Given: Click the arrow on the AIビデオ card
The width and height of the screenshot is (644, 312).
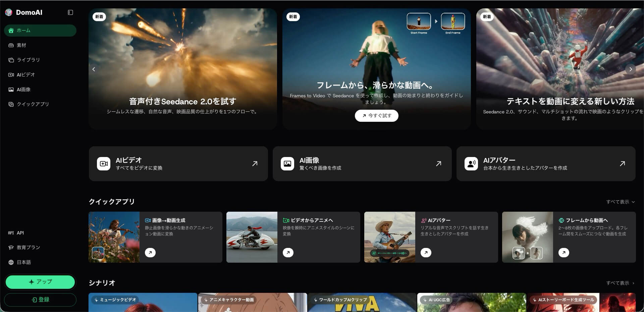Looking at the screenshot, I should [x=255, y=164].
